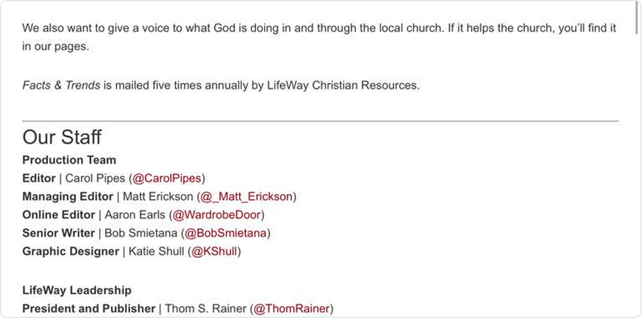
Task: Click the Production Team subheading
Action: (69, 160)
